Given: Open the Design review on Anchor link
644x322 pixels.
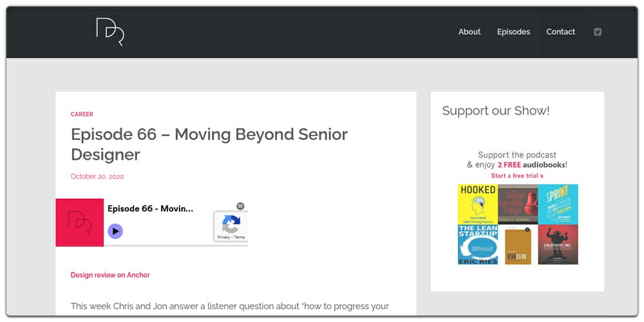Looking at the screenshot, I should click(110, 275).
